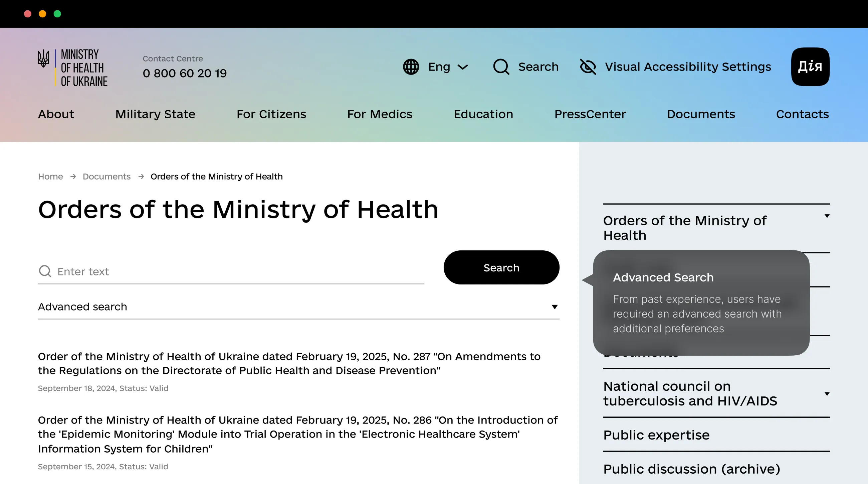Click the globe language icon

pos(411,67)
